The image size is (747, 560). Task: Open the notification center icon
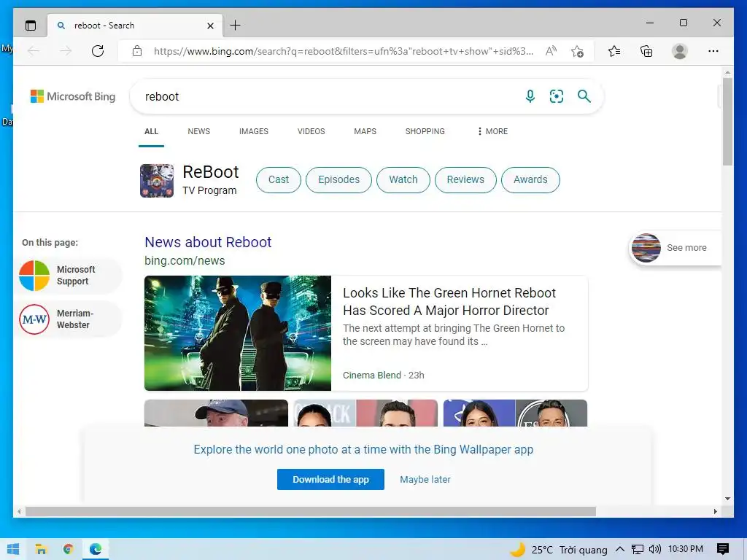click(x=723, y=549)
